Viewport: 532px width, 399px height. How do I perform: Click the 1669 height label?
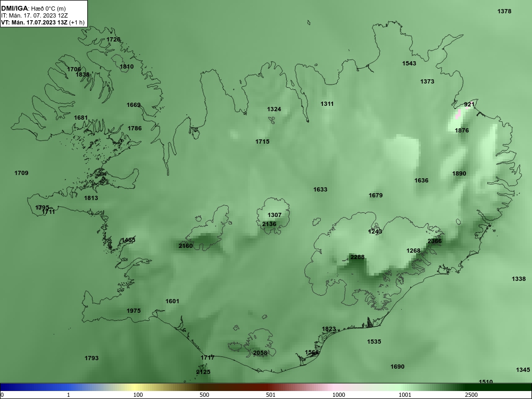pyautogui.click(x=134, y=105)
